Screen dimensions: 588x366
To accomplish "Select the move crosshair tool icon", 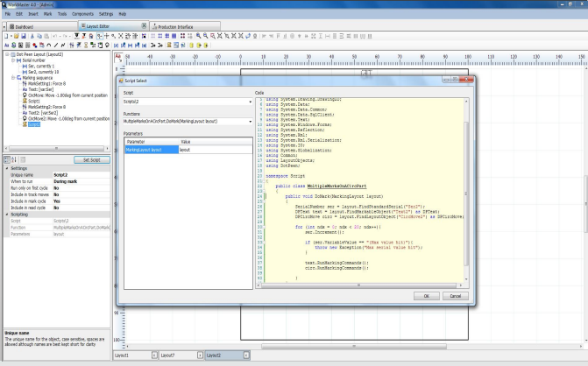I will pos(107,36).
